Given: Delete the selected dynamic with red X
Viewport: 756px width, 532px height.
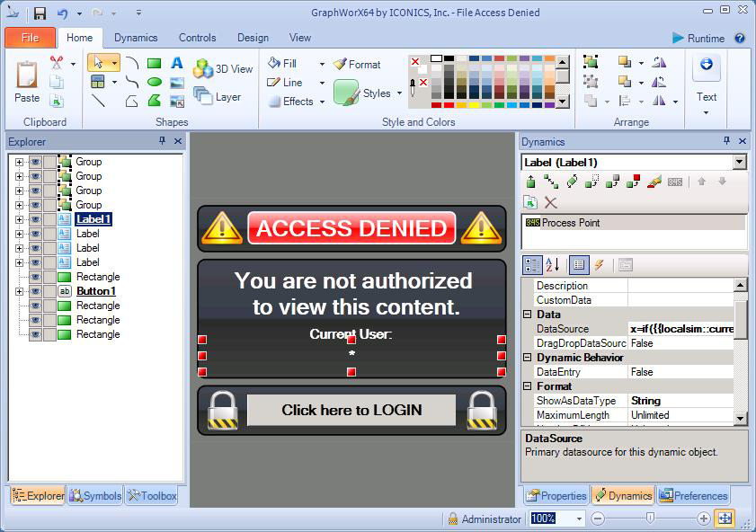Looking at the screenshot, I should coord(551,203).
